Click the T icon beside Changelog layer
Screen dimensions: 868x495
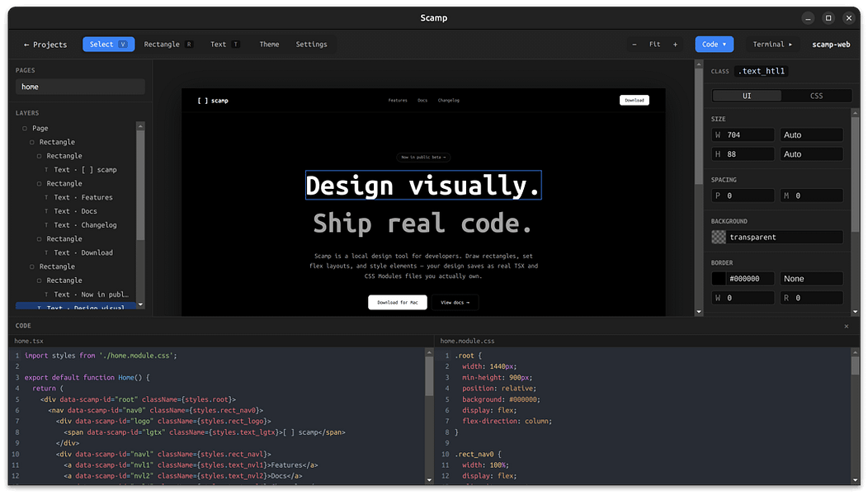pyautogui.click(x=46, y=224)
